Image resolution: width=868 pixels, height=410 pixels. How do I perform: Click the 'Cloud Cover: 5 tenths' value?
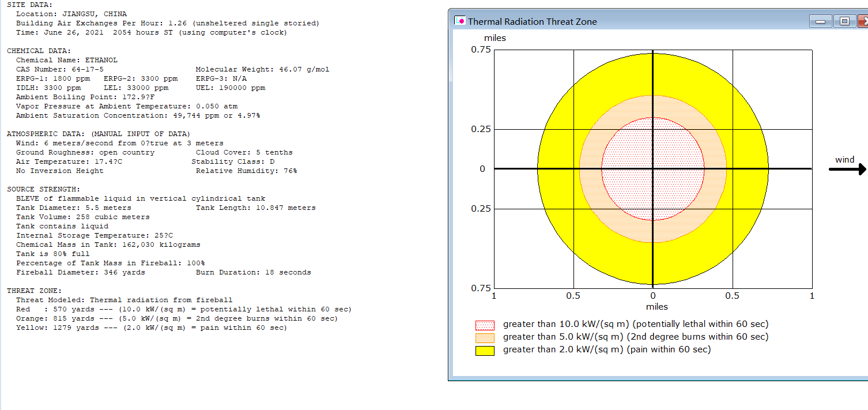[244, 152]
